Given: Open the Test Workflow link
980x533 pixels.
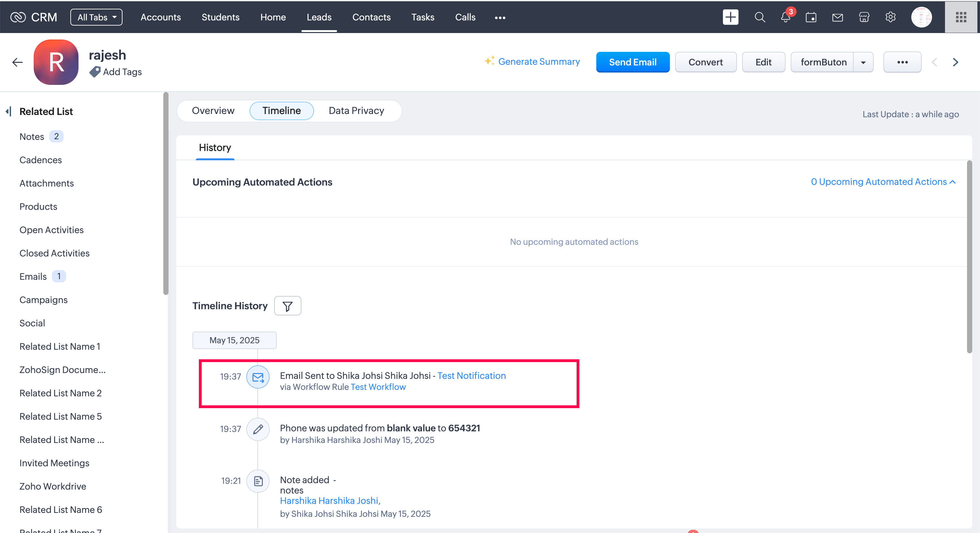Looking at the screenshot, I should (x=378, y=387).
